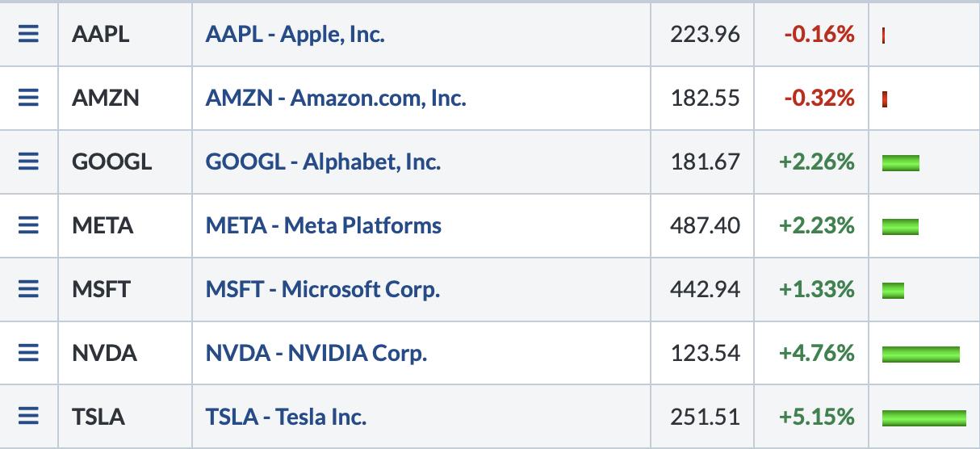Open the hamburger menu for AMZN row
Image resolution: width=980 pixels, height=449 pixels.
[x=28, y=98]
